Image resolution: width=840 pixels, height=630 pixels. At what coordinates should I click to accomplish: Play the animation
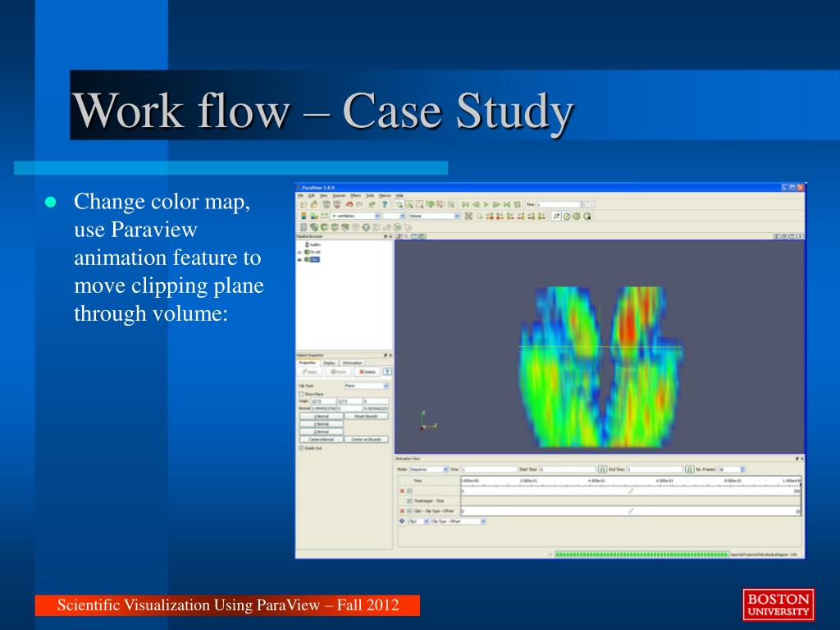coord(486,204)
